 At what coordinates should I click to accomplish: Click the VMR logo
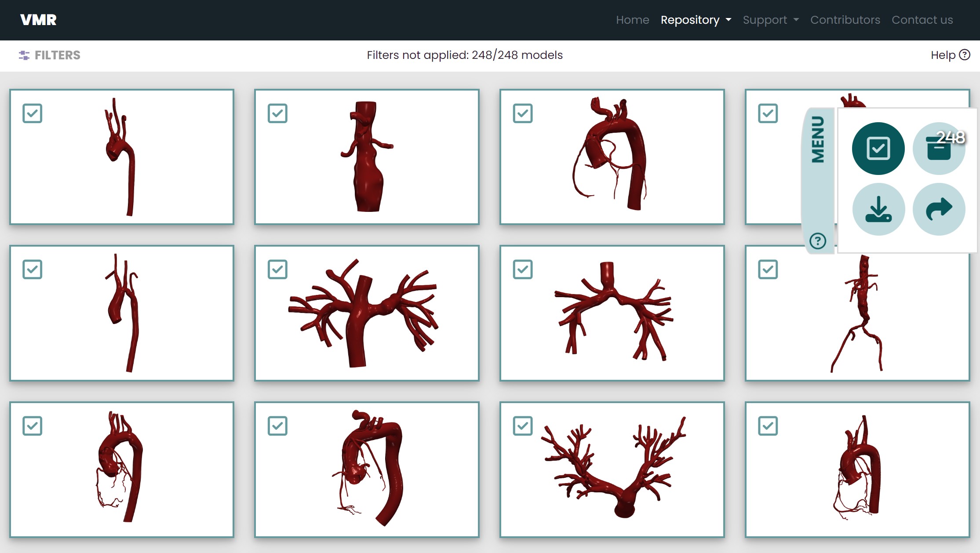tap(39, 20)
